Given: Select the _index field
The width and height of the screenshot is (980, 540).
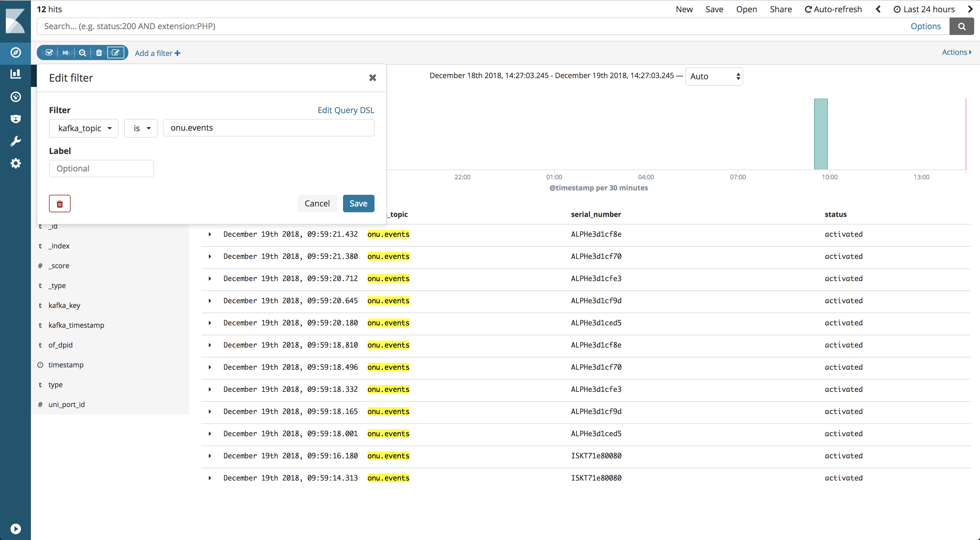Looking at the screenshot, I should pos(59,246).
